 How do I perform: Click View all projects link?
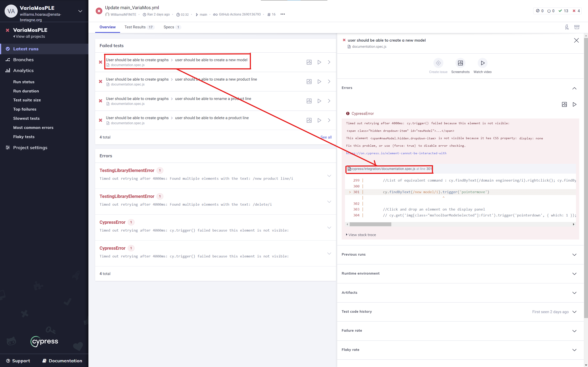(x=29, y=36)
